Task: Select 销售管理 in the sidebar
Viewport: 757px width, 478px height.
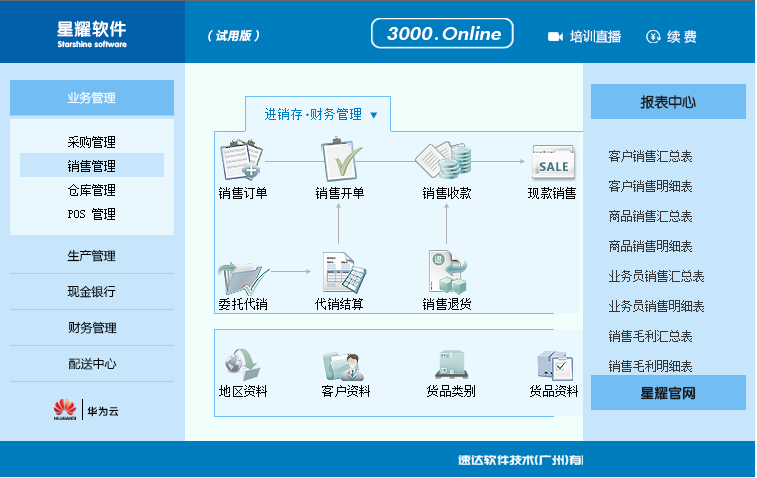Action: (92, 166)
